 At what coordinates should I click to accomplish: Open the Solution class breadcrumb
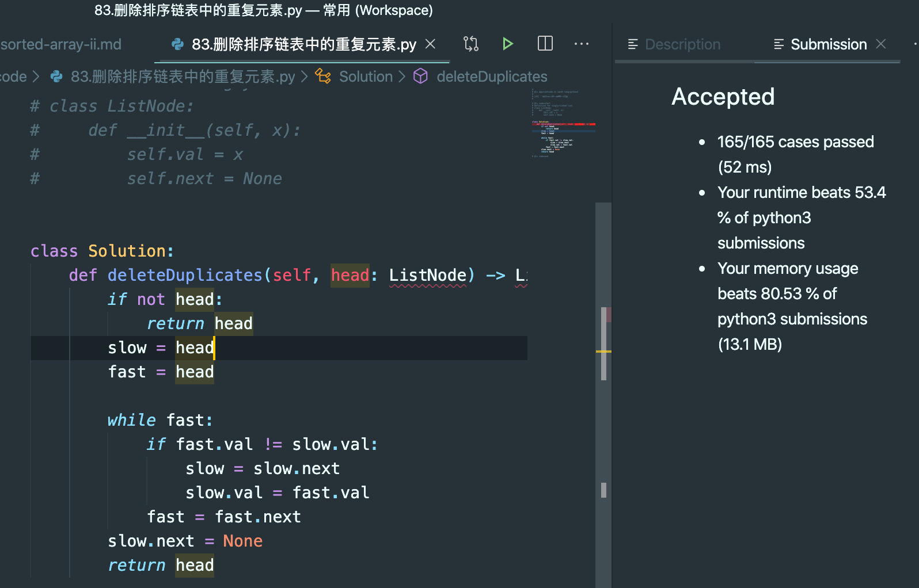366,77
